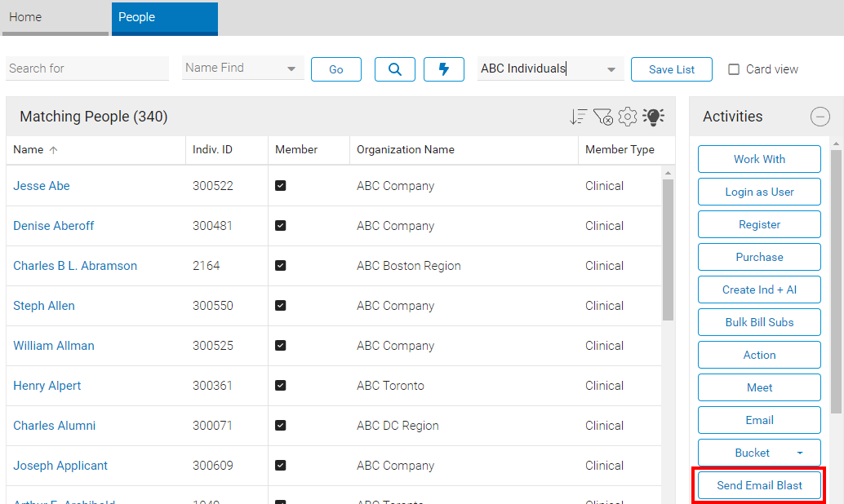Click the ABC Boston Region organization cell
The width and height of the screenshot is (844, 504).
409,266
